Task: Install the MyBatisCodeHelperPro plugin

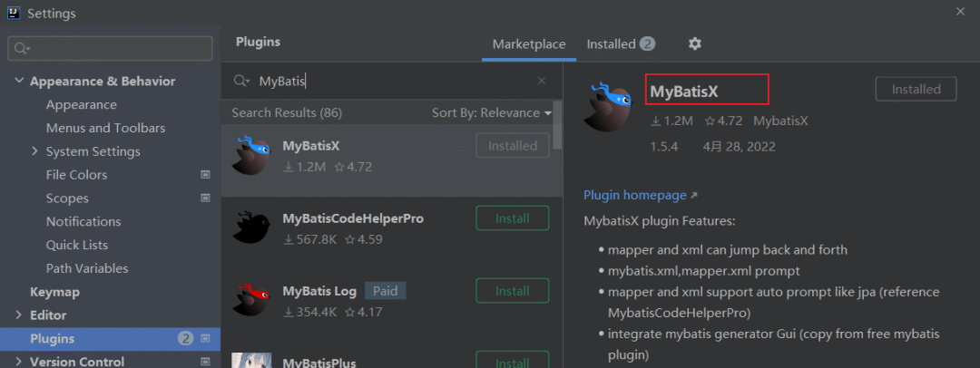Action: [513, 218]
